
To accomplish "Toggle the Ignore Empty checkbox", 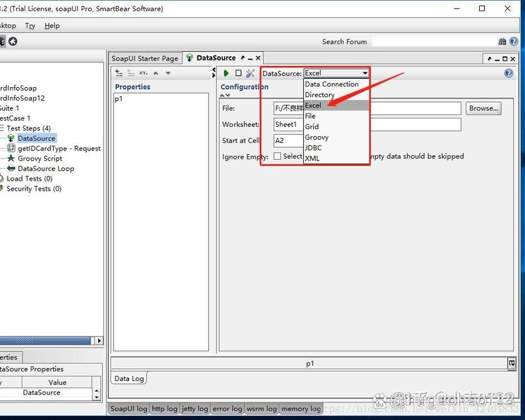I will coord(277,156).
